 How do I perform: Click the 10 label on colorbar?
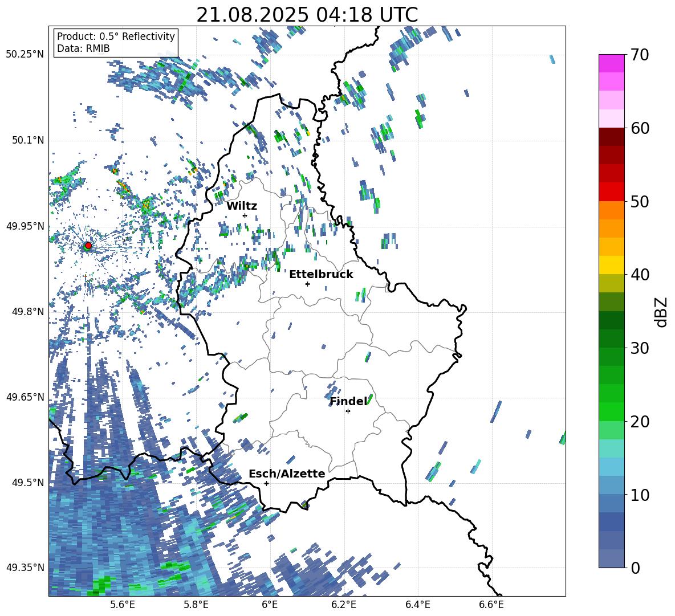pos(640,495)
